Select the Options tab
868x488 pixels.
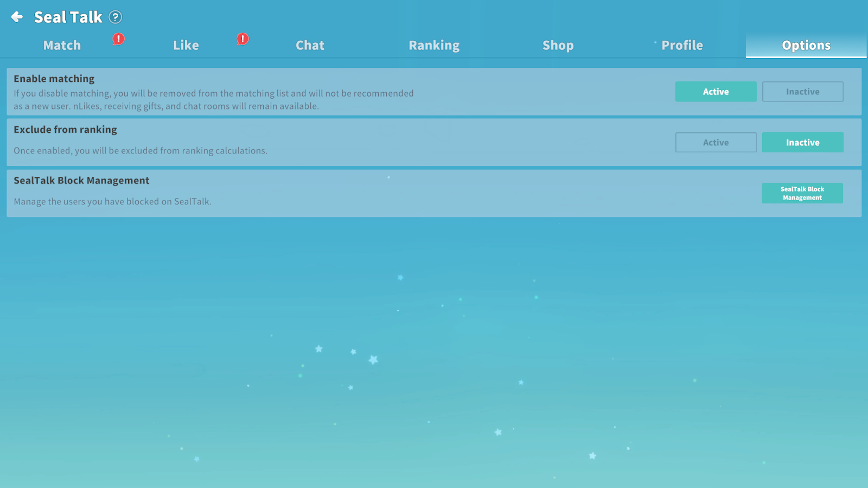click(806, 46)
